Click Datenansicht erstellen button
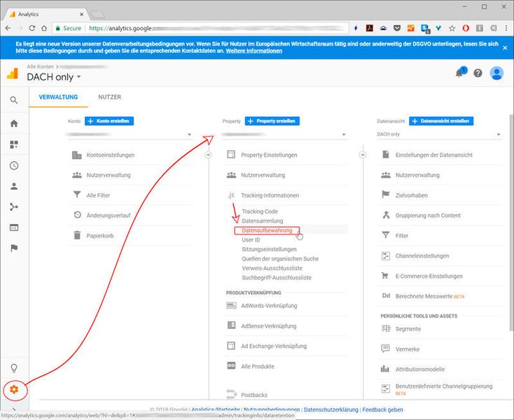The image size is (514, 420). (x=441, y=121)
